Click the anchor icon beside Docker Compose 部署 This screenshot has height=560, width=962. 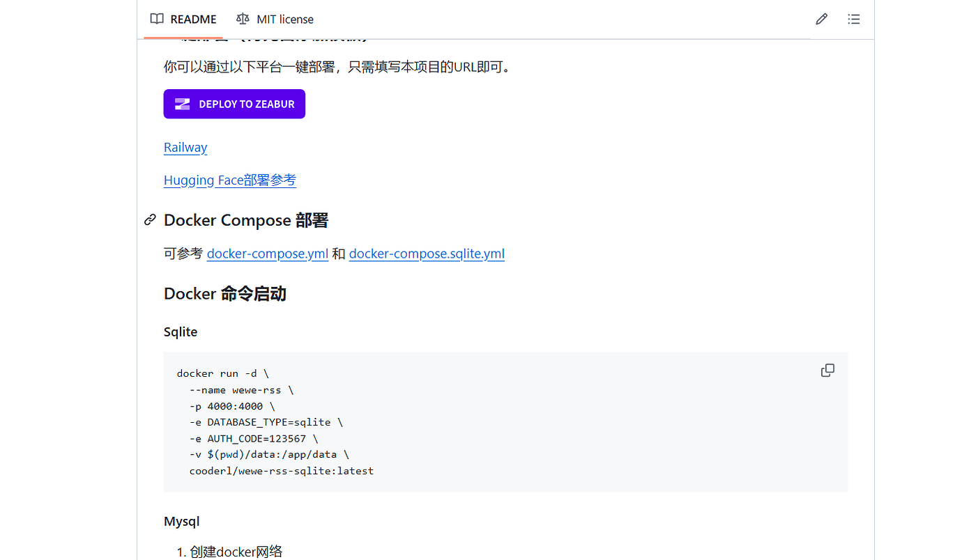click(x=149, y=219)
